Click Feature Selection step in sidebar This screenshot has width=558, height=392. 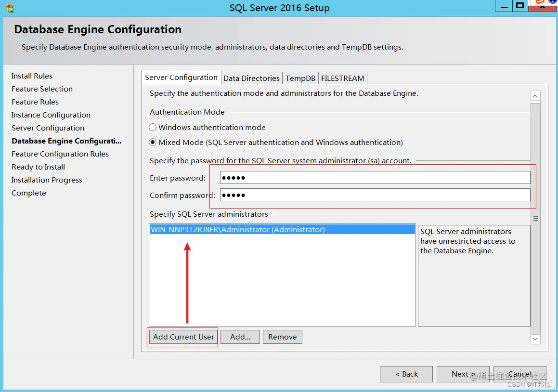click(x=42, y=89)
